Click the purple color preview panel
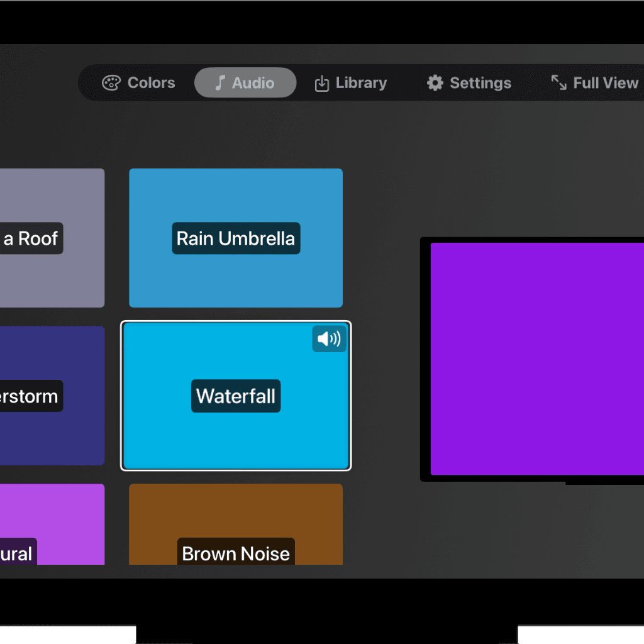 click(x=537, y=358)
